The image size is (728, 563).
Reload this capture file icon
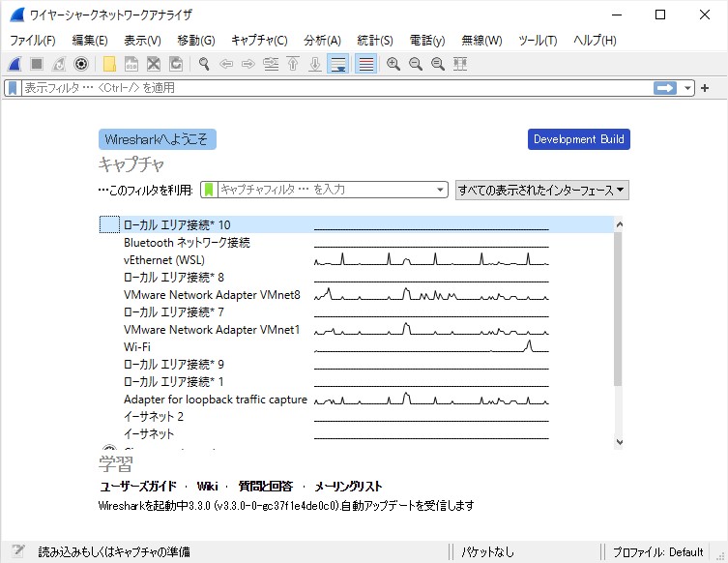pyautogui.click(x=176, y=64)
